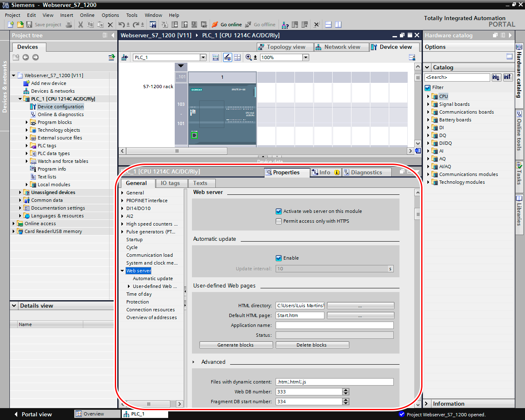
Task: Click the Save project button
Action: pos(43,25)
